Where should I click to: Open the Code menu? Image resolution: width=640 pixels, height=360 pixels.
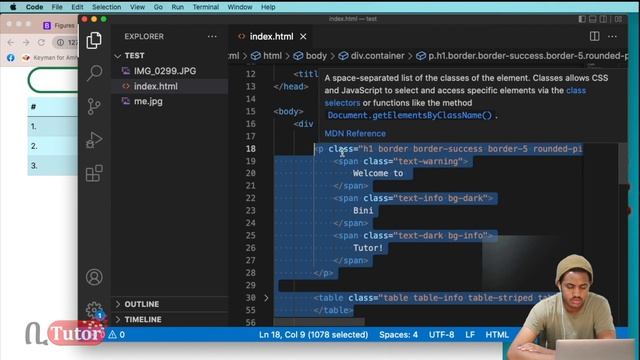(x=34, y=7)
